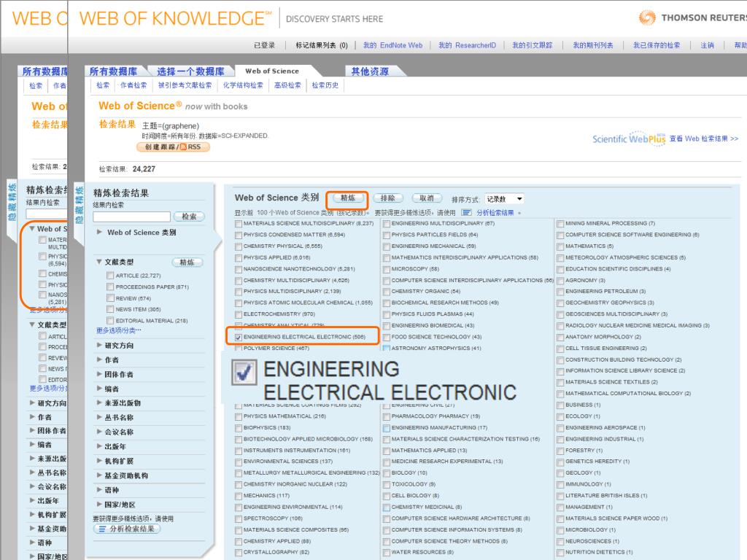Expand Web of Science 类别 sidebar section

(x=99, y=232)
